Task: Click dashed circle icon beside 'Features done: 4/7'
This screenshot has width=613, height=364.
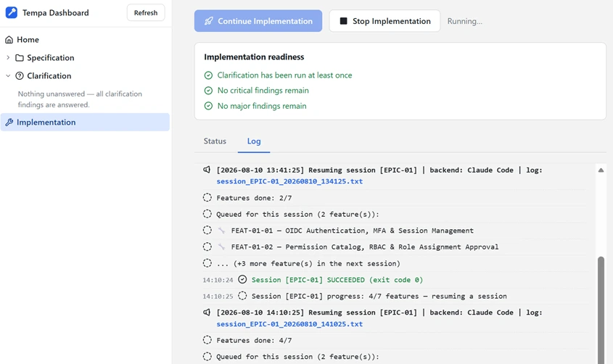Action: coord(207,340)
